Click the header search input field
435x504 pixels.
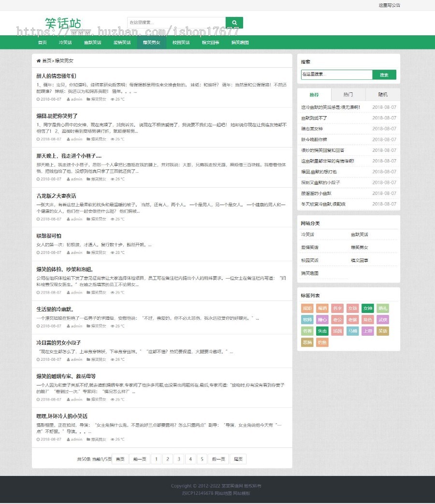coord(176,23)
